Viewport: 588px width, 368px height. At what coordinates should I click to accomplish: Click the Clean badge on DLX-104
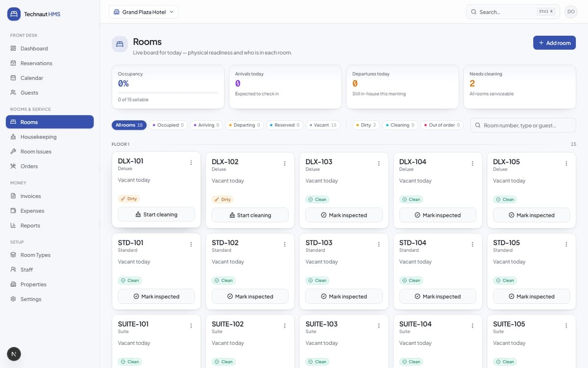click(x=412, y=200)
